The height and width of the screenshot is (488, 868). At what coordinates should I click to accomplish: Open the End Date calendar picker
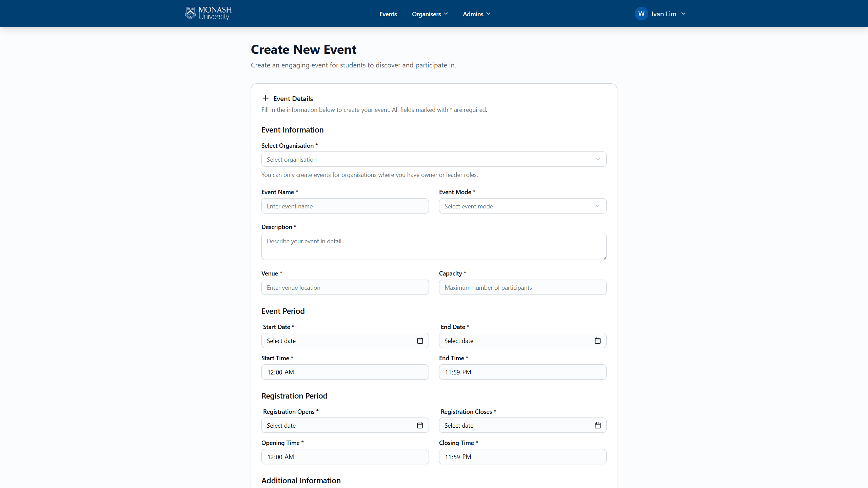pyautogui.click(x=597, y=341)
